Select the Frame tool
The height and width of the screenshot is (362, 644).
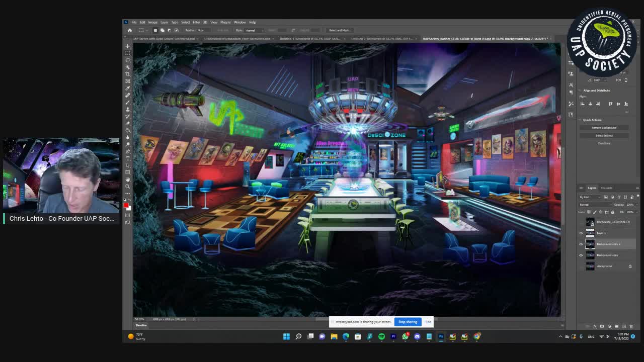(x=128, y=81)
